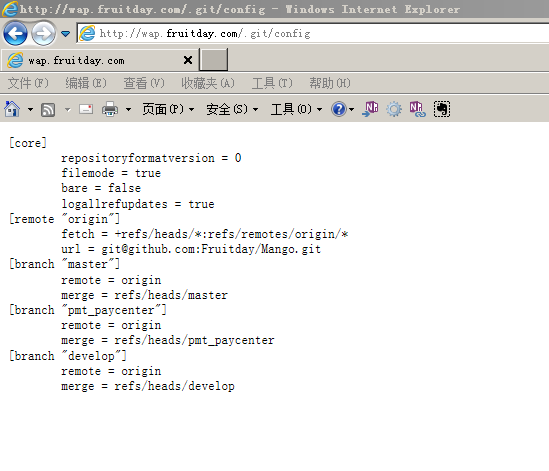Open the 帮助(H) menu
549x471 pixels.
point(330,83)
